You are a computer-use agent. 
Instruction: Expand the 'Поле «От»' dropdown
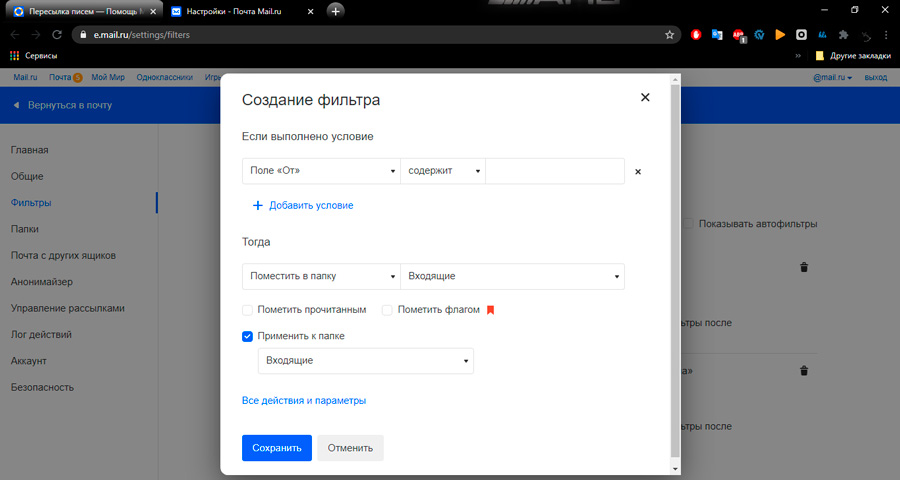[321, 171]
